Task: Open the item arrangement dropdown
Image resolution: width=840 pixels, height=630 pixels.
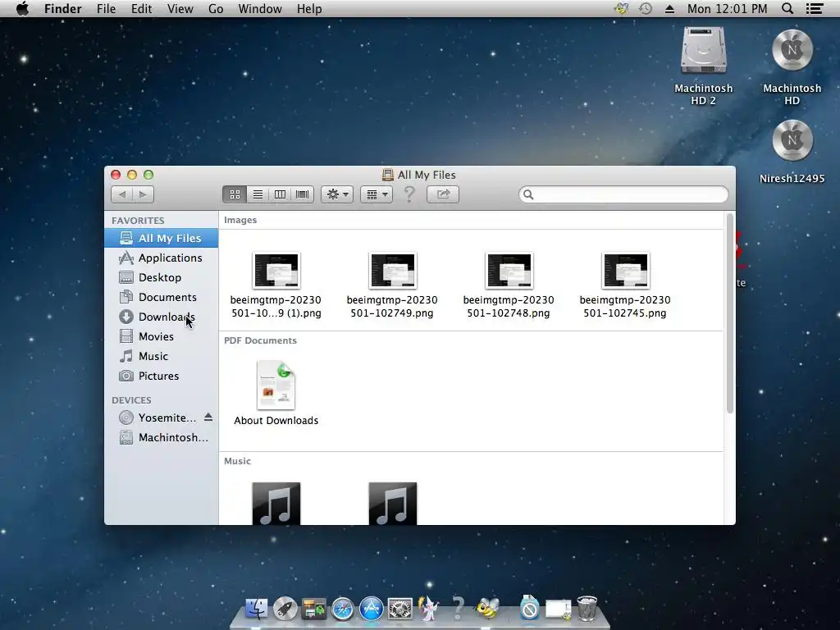Action: tap(377, 194)
